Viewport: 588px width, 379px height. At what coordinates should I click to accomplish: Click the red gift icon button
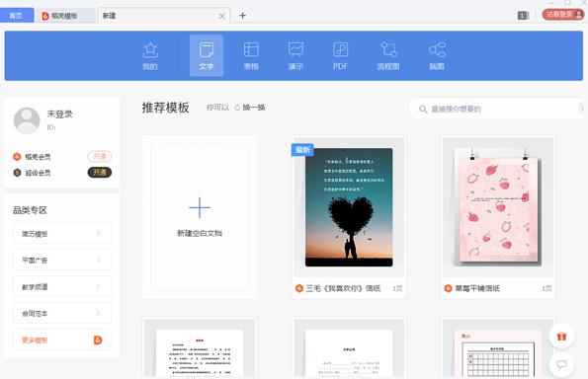click(561, 337)
